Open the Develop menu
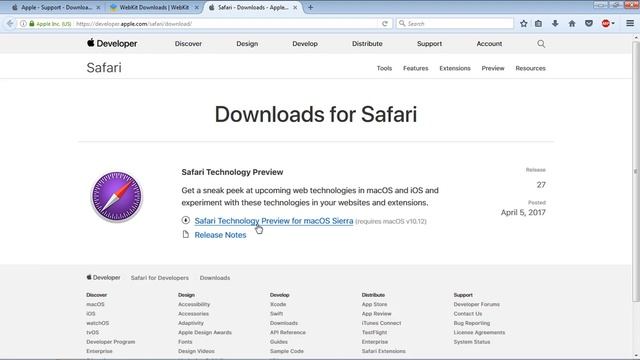 [x=305, y=44]
